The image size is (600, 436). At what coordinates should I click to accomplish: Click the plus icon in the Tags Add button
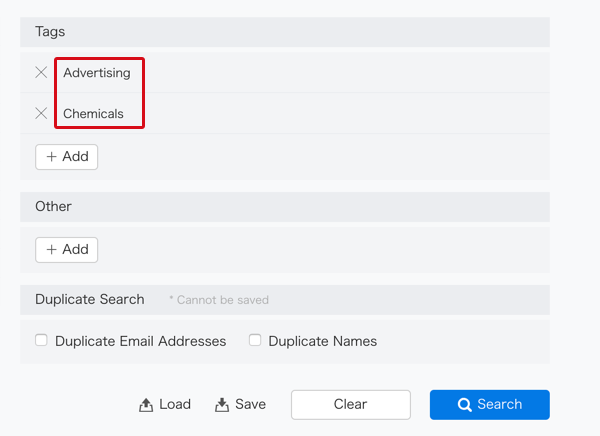(x=51, y=157)
